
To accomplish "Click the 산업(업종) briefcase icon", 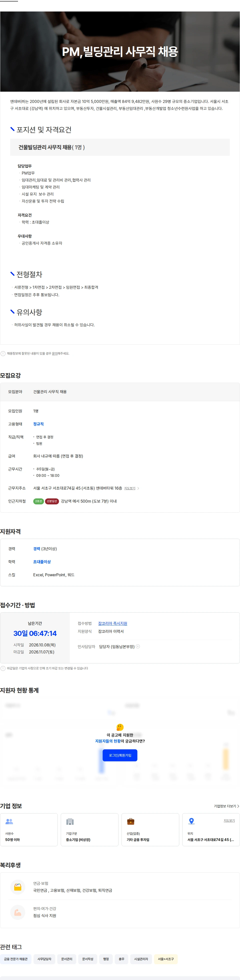I will point(131,822).
